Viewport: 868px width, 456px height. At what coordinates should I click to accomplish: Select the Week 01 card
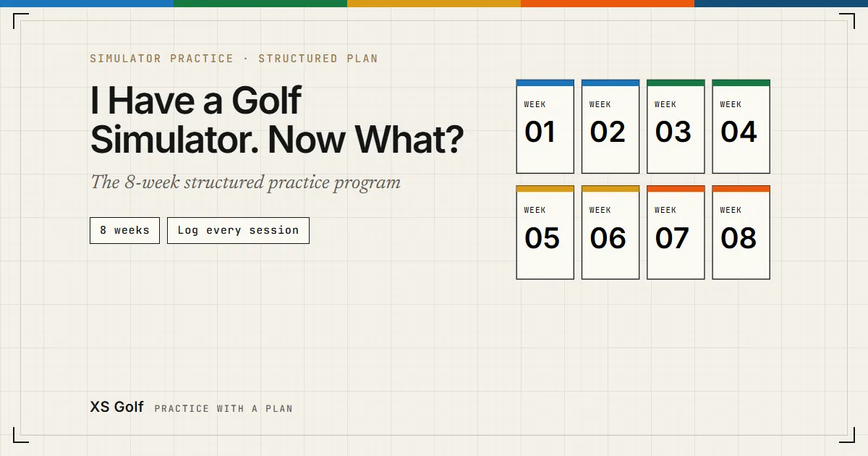click(545, 127)
